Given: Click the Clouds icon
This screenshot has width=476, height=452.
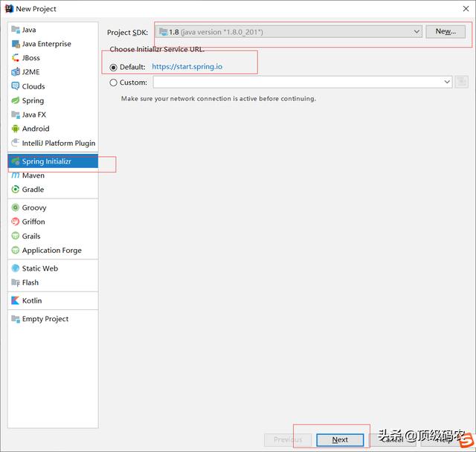Looking at the screenshot, I should click(16, 86).
